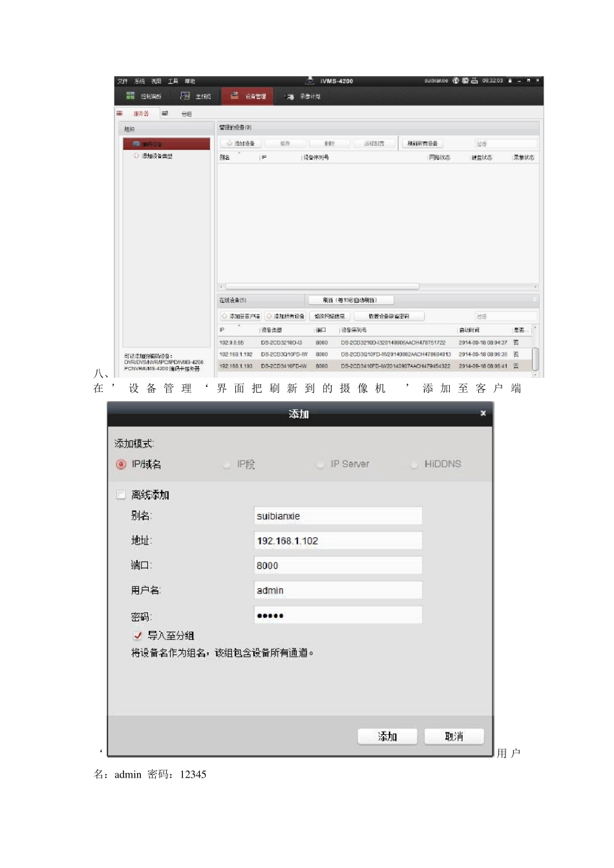The image size is (614, 868).
Task: Select online device row 192.0.0.65
Action: (375, 343)
